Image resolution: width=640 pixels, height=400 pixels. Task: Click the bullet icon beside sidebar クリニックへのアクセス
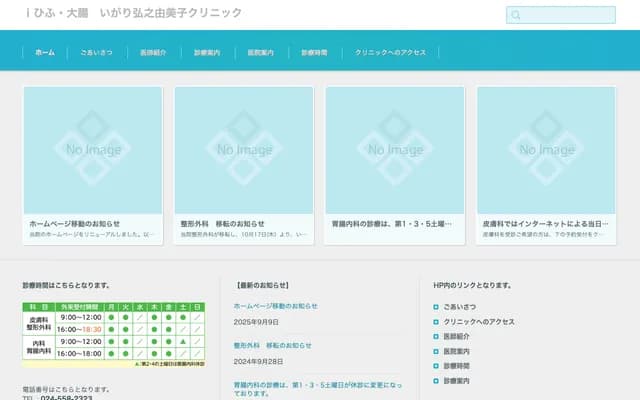pyautogui.click(x=436, y=322)
